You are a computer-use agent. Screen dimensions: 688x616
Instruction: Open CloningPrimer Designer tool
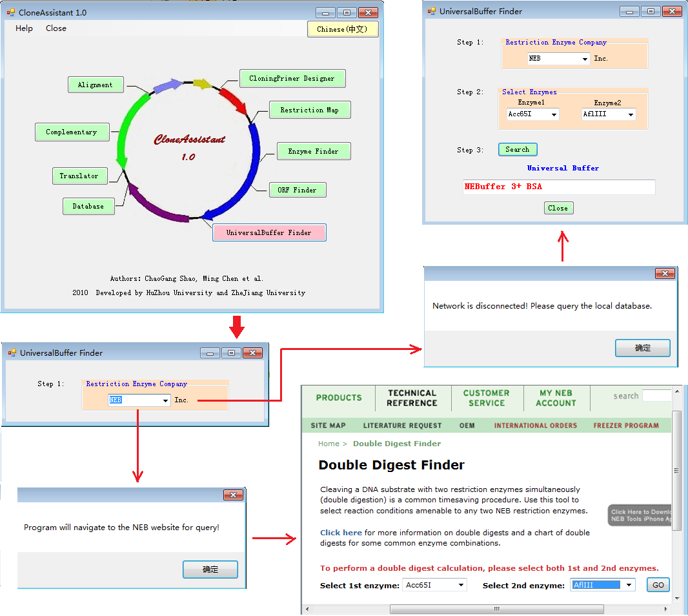tap(292, 78)
